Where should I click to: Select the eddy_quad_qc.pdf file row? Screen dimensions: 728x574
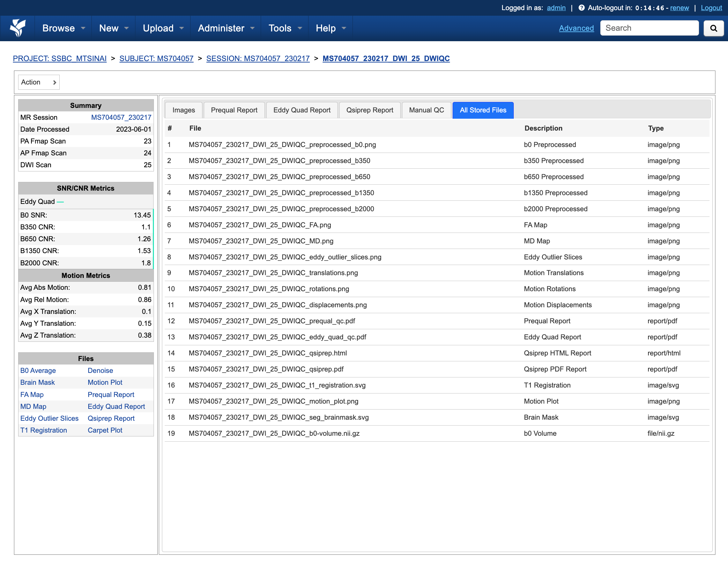(x=437, y=337)
